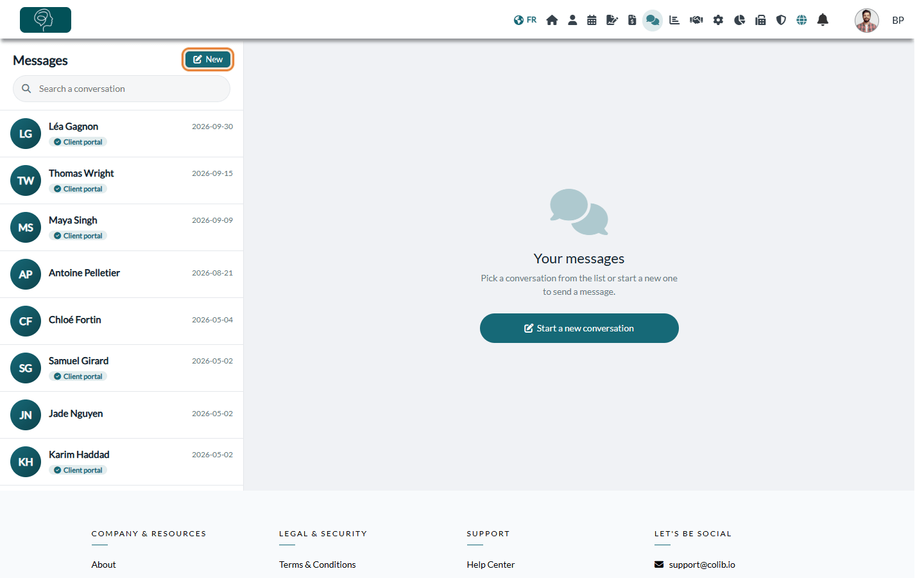The height and width of the screenshot is (578, 924).
Task: Open the messages chat bubbles nav icon
Action: pos(653,20)
